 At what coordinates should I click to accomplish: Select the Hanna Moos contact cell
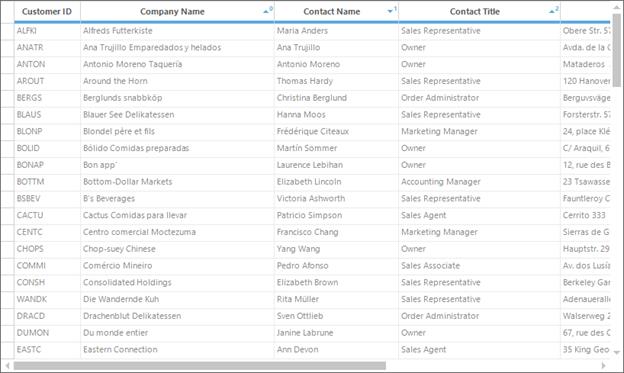[x=336, y=115]
